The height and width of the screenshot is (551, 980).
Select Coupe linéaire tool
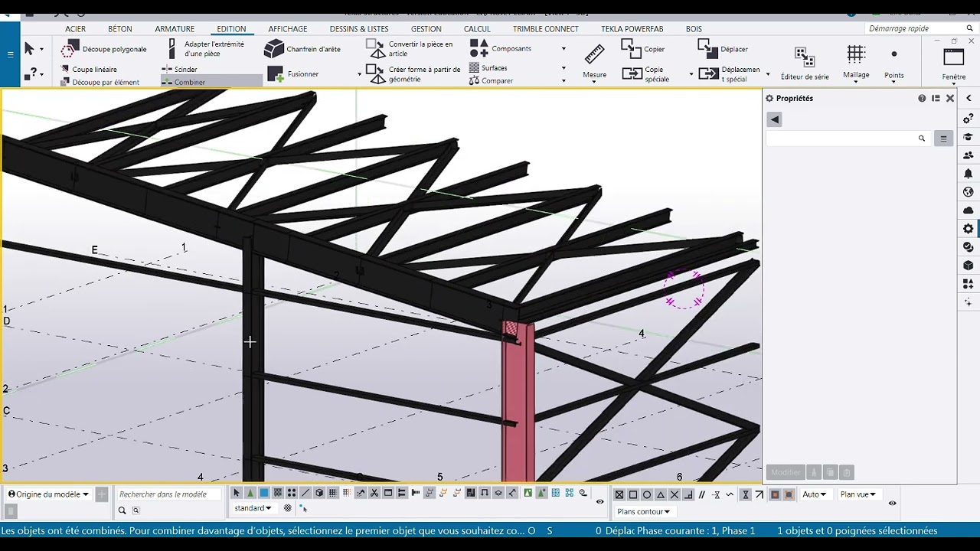(88, 69)
